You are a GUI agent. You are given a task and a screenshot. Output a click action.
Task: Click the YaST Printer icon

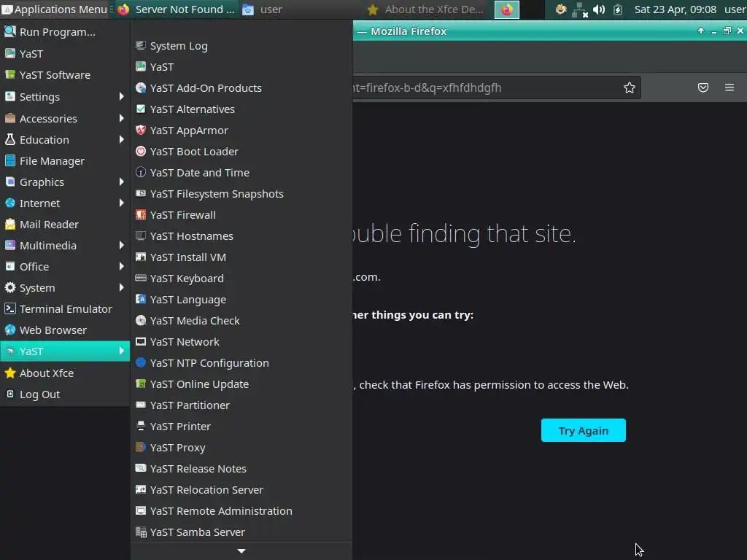pos(141,426)
